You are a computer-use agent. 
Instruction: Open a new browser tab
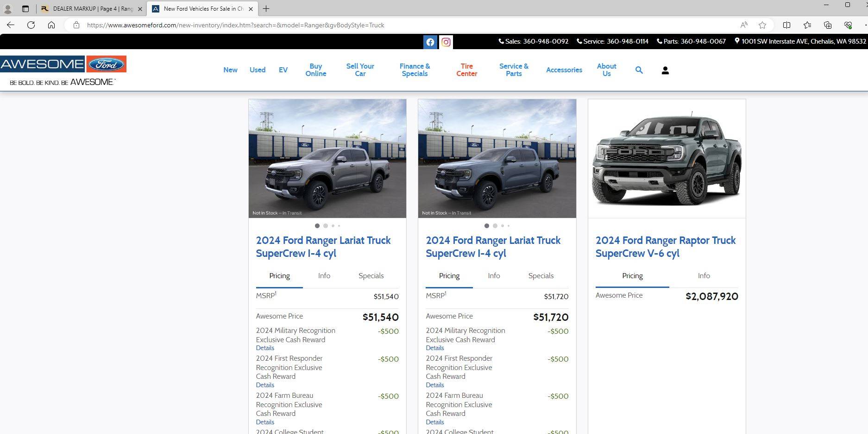[266, 9]
